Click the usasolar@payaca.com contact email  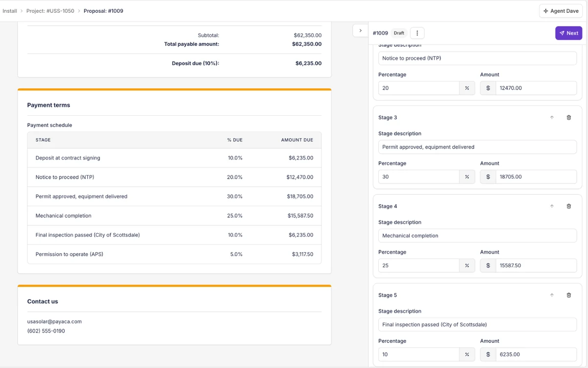point(54,321)
